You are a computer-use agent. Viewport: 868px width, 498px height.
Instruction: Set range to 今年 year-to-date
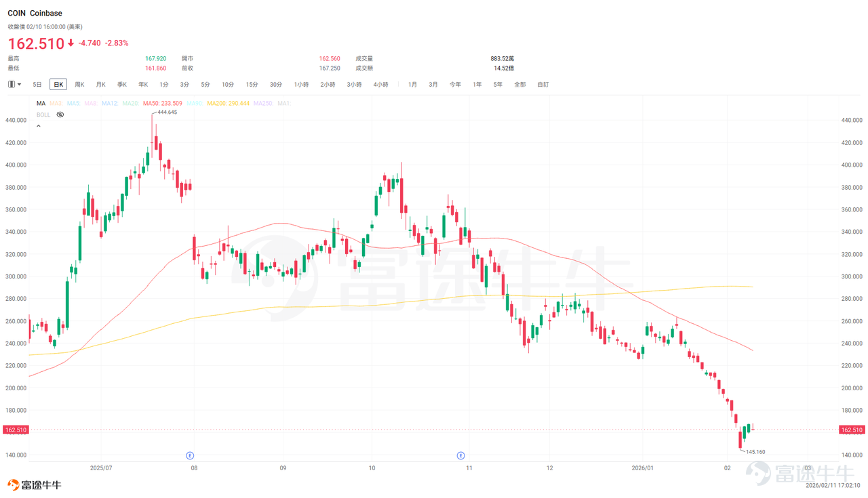(455, 85)
